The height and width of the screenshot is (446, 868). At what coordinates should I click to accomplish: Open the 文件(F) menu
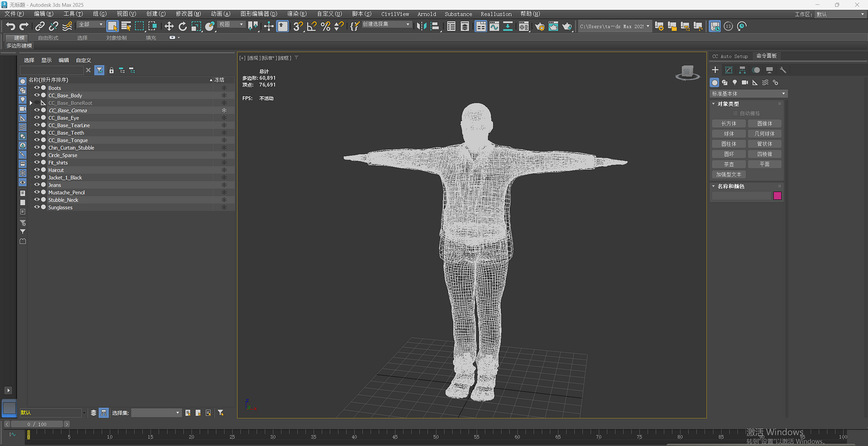point(14,14)
